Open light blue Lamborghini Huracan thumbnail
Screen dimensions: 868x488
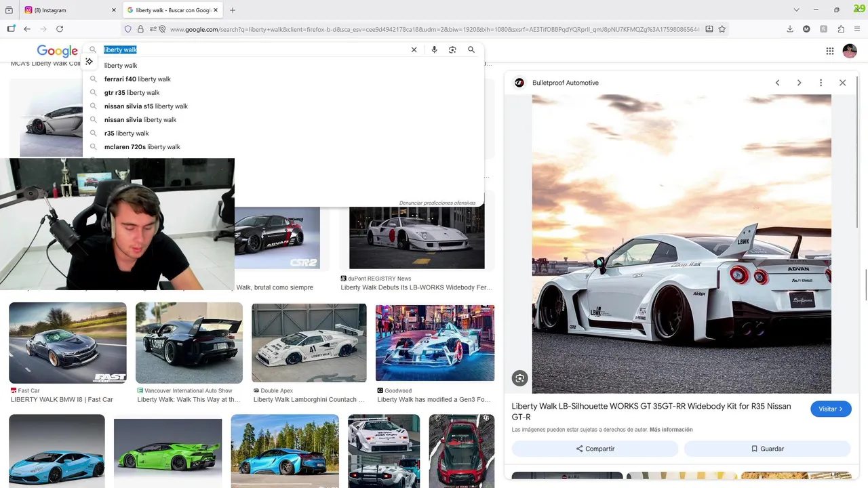[x=57, y=451]
